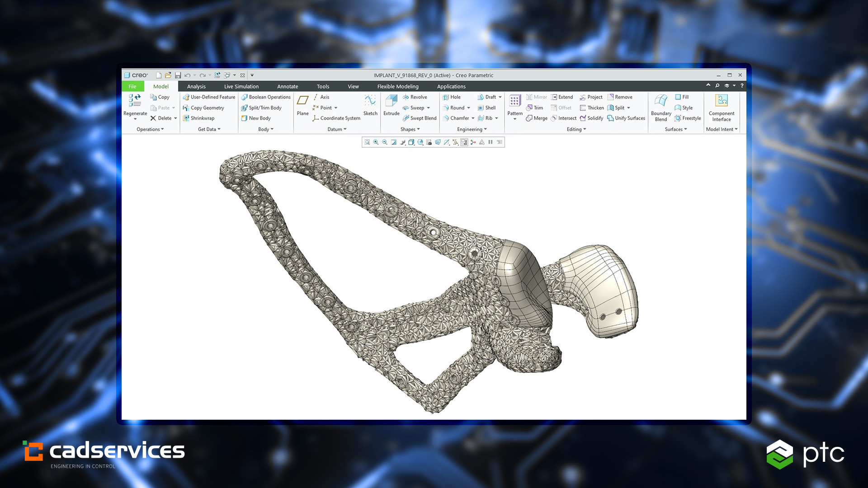Open Saved Orientations in graphics toolbar
The height and width of the screenshot is (488, 868).
pos(420,142)
